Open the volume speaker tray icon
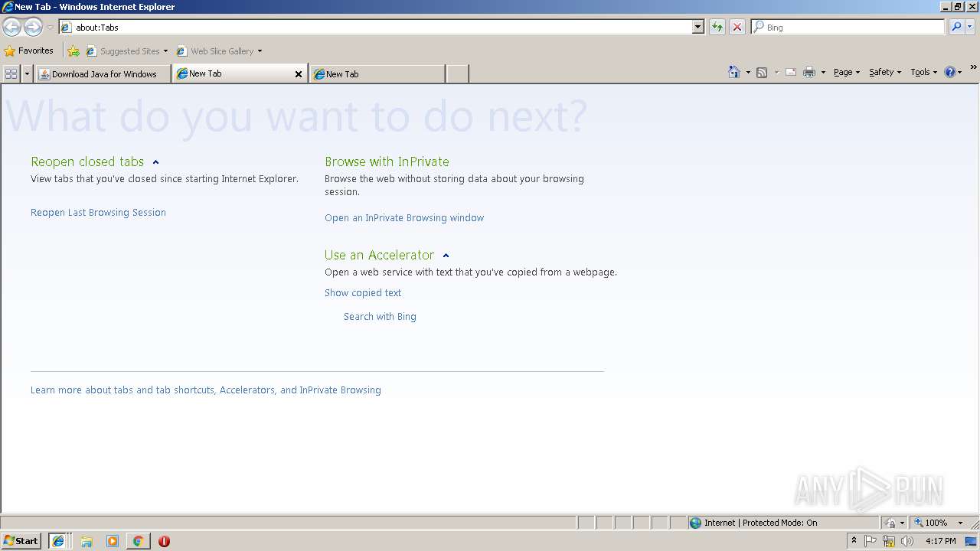Screen dimensions: 980x551 (x=907, y=541)
